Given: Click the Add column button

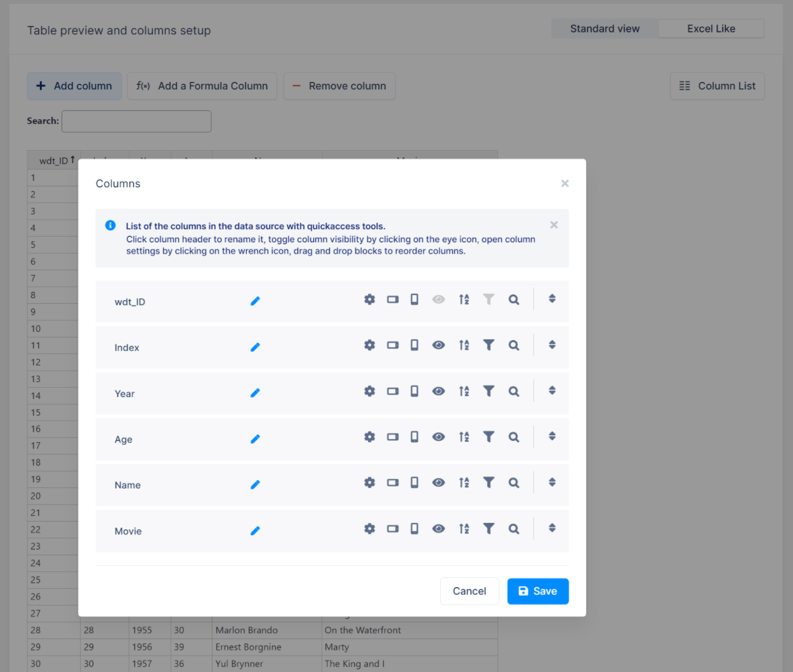Looking at the screenshot, I should 74,86.
